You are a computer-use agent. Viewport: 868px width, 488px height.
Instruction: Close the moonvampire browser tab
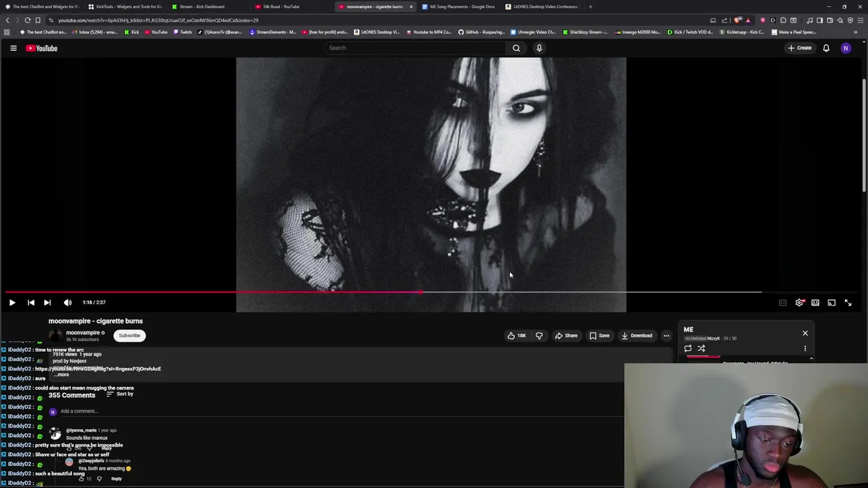click(411, 7)
